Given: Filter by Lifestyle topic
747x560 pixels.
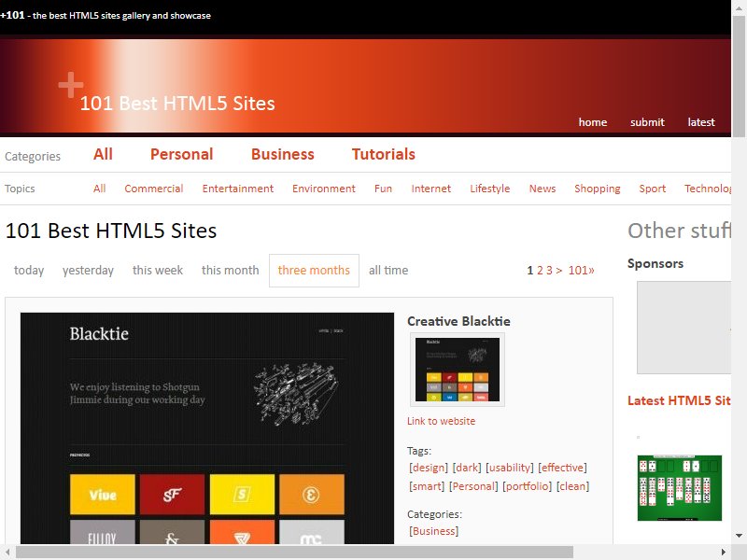Looking at the screenshot, I should pos(489,189).
